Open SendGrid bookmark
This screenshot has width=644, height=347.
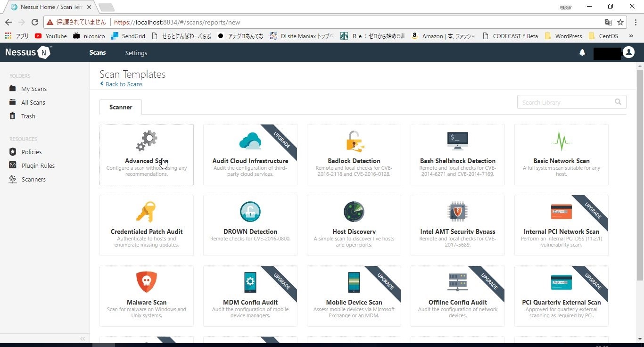pyautogui.click(x=129, y=36)
